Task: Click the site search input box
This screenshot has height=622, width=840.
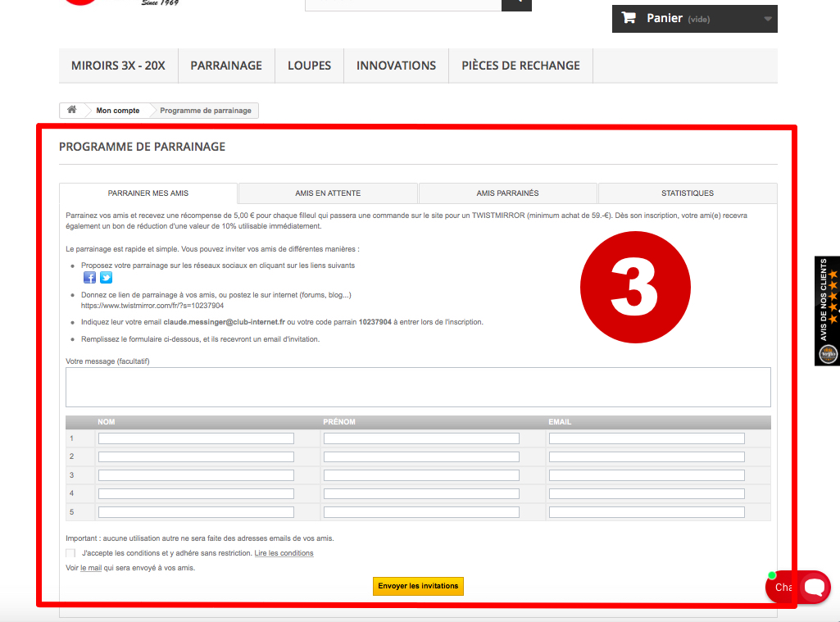Action: tap(403, 4)
